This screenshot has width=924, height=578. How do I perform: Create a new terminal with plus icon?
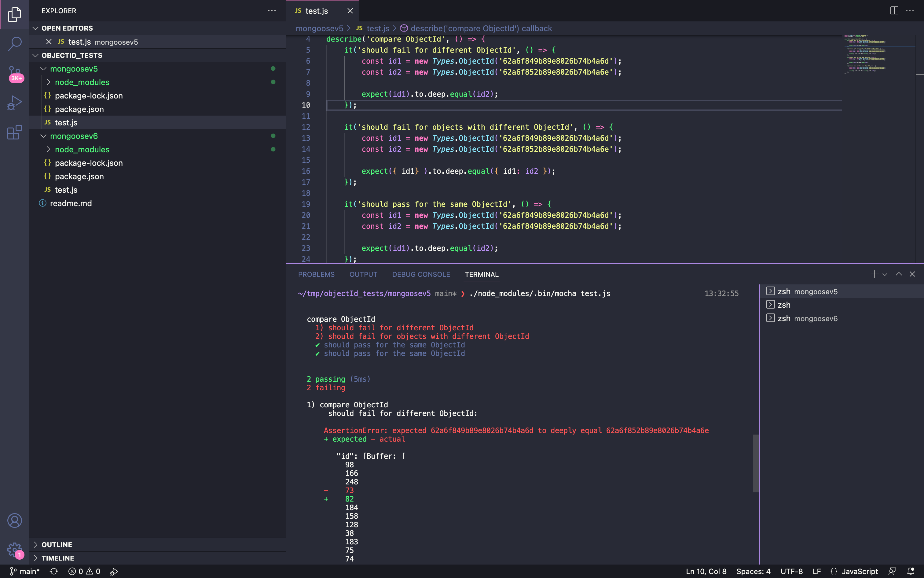click(875, 274)
